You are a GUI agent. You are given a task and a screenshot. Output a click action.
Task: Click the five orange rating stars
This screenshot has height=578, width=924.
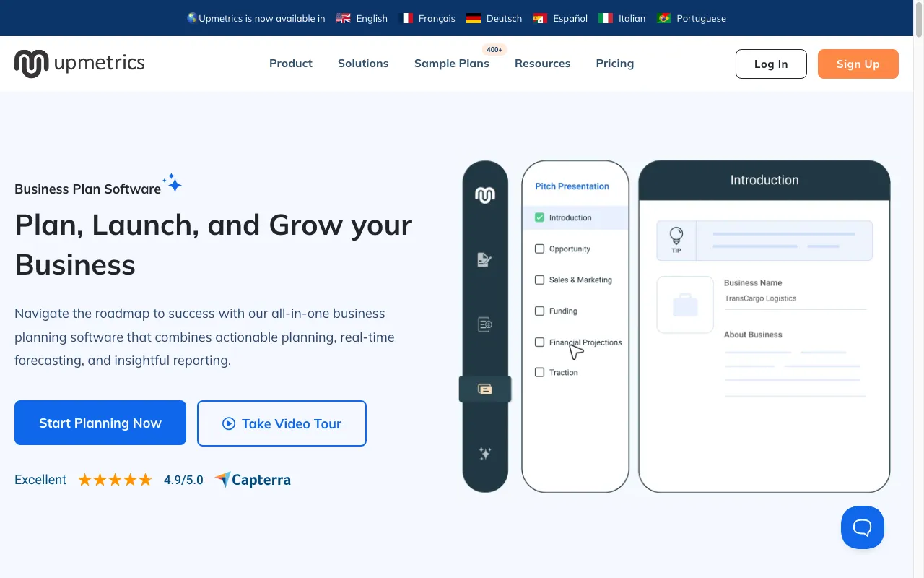click(x=115, y=480)
